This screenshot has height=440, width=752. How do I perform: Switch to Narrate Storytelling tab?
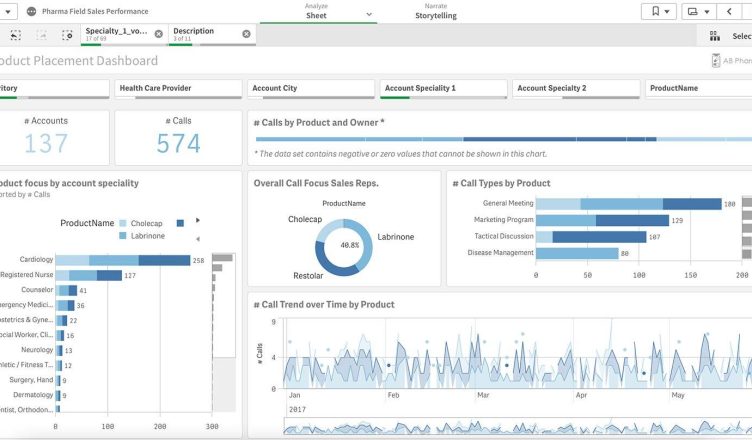click(434, 11)
